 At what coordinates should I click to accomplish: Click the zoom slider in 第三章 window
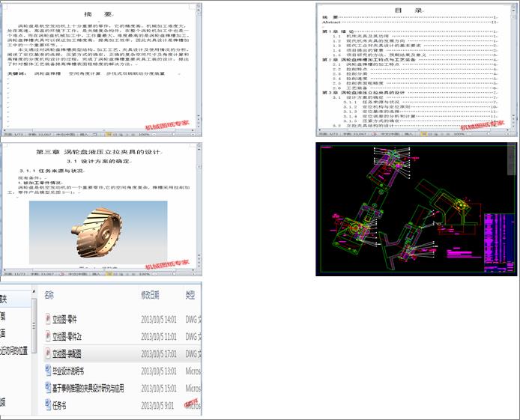pyautogui.click(x=173, y=274)
